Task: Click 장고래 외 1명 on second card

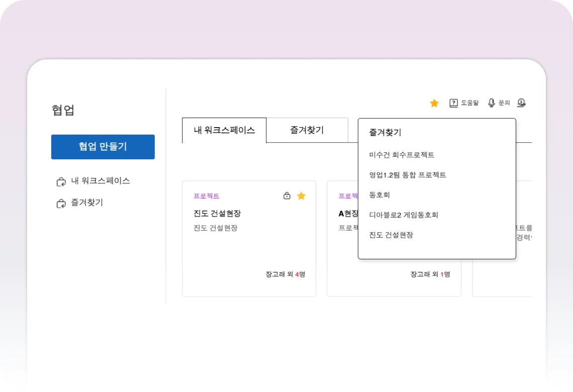Action: tap(430, 274)
